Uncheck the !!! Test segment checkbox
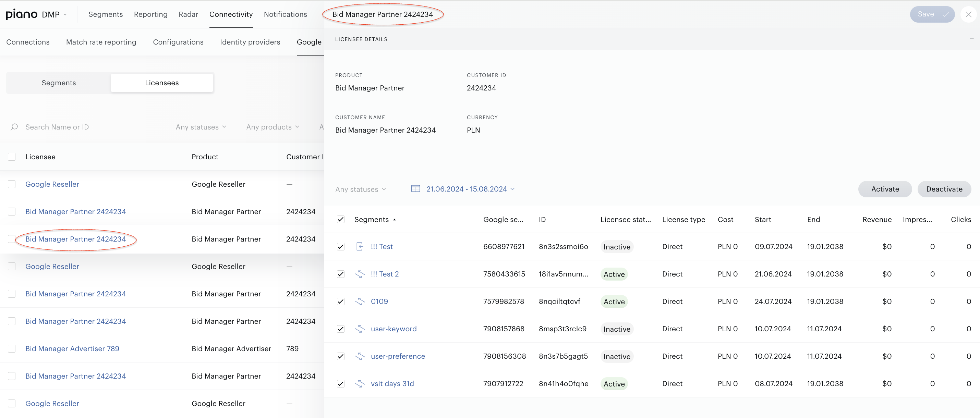Screen dimensions: 980x418 click(x=340, y=246)
